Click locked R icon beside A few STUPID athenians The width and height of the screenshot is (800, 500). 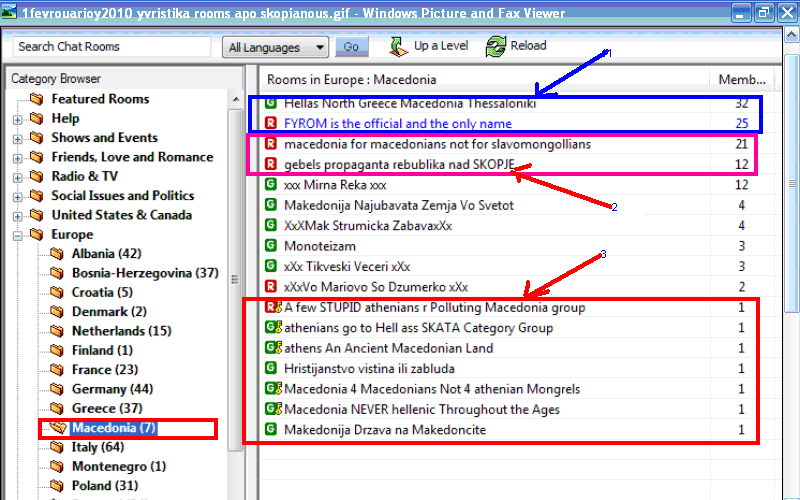coord(273,307)
